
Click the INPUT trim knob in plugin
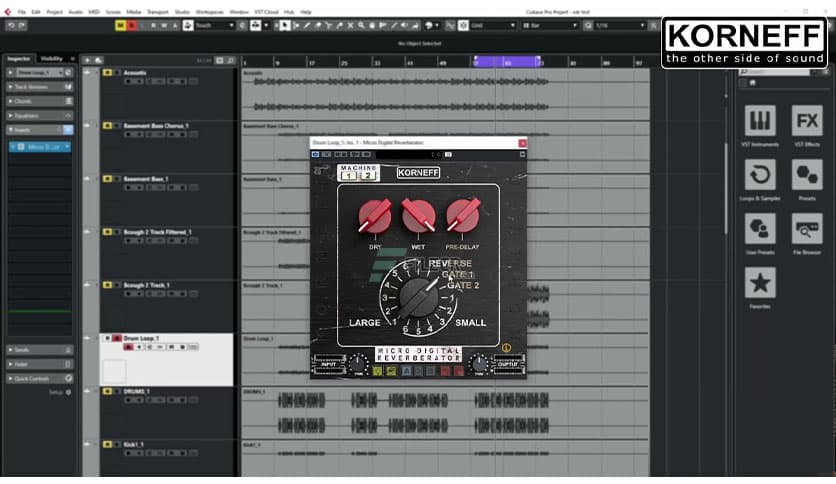click(358, 364)
